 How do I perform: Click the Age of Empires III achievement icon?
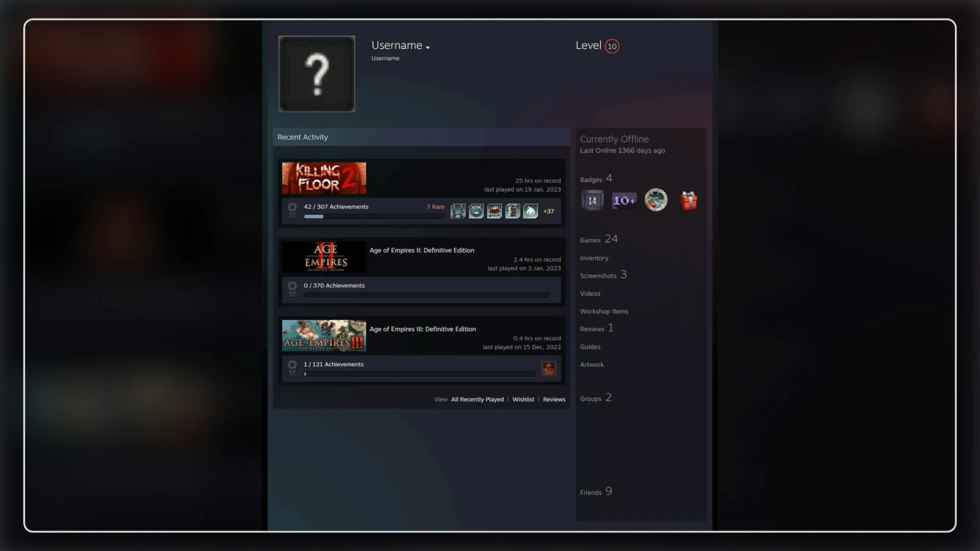tap(549, 368)
